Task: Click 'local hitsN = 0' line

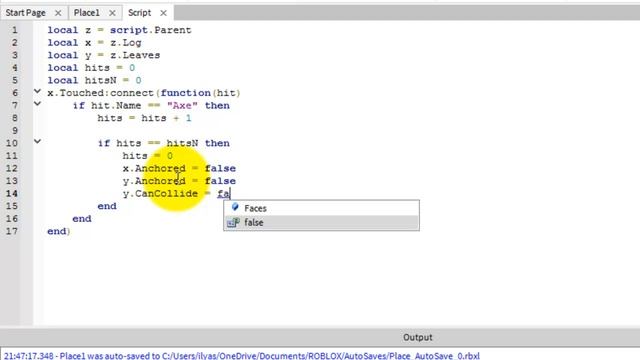Action: [x=94, y=80]
